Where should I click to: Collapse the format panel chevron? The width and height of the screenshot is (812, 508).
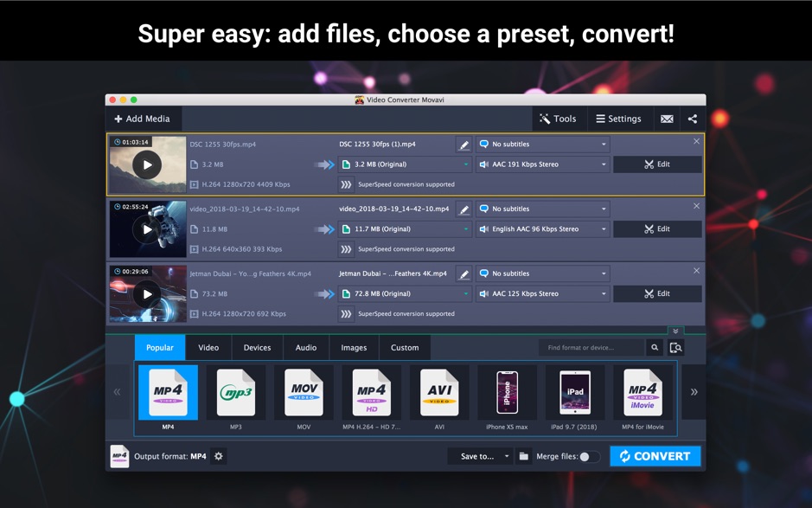676,331
